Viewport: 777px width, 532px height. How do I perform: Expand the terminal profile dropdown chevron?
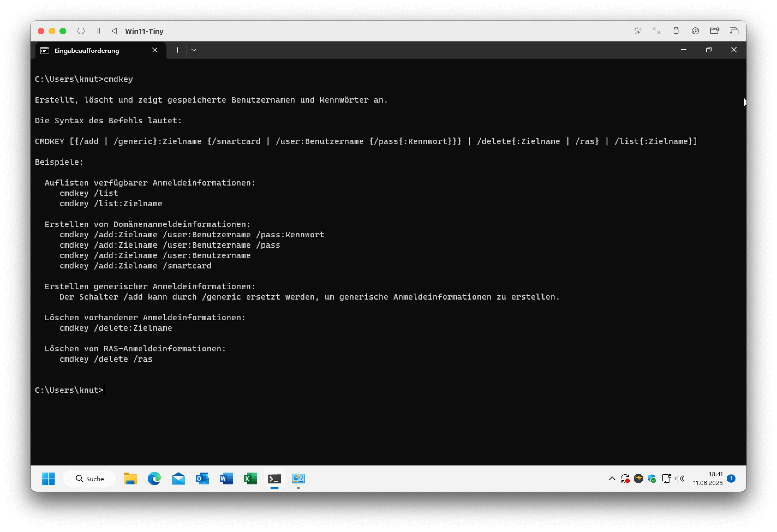point(194,50)
